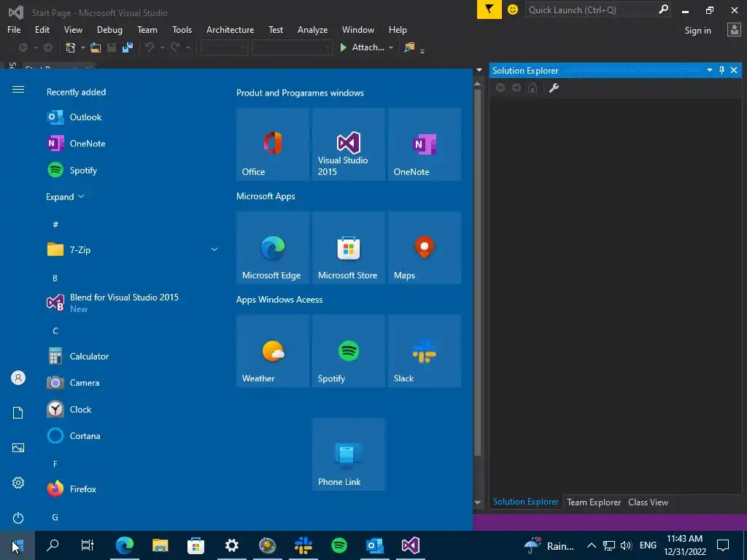Open the Team menu
The width and height of the screenshot is (747, 560).
point(147,29)
